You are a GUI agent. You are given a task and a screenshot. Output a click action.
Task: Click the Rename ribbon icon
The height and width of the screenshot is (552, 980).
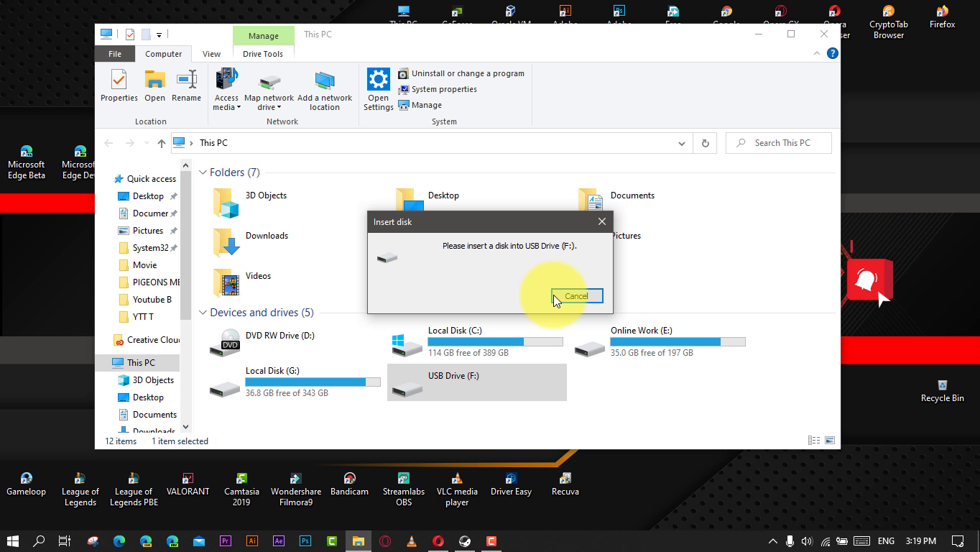click(186, 86)
